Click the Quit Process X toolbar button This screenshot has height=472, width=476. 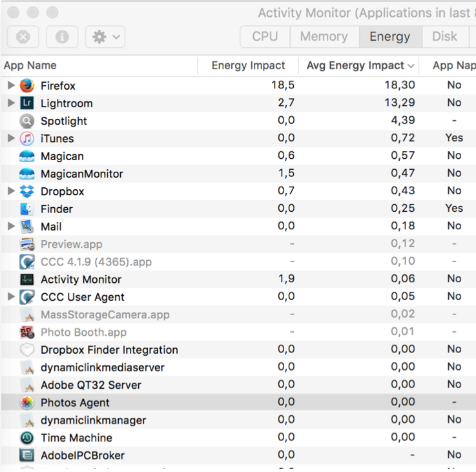click(x=23, y=37)
